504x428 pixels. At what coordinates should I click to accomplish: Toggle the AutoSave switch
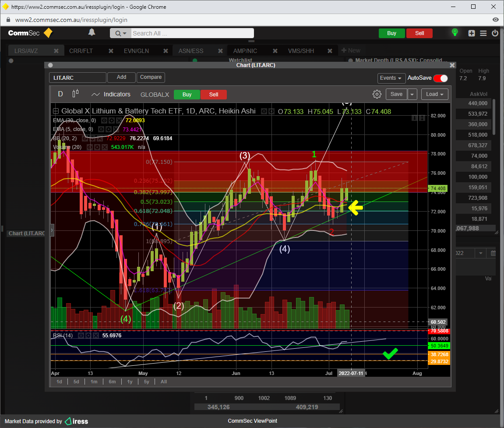coord(441,78)
